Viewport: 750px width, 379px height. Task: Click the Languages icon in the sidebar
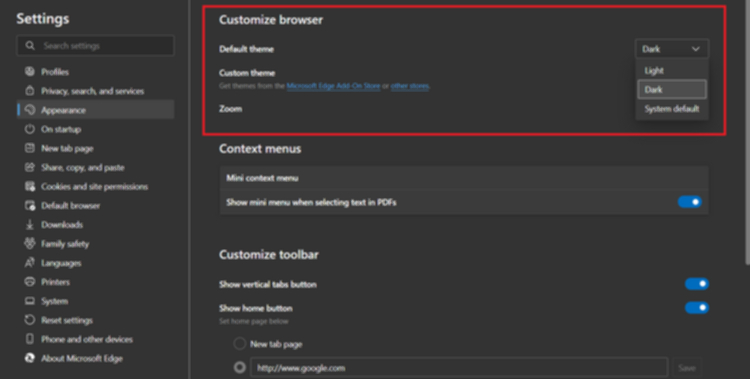click(x=30, y=263)
